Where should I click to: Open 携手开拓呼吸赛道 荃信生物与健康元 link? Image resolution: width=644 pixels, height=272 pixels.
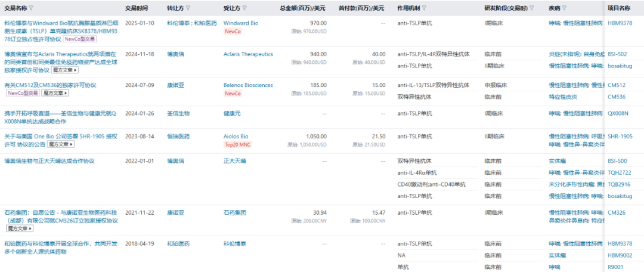[x=60, y=117]
